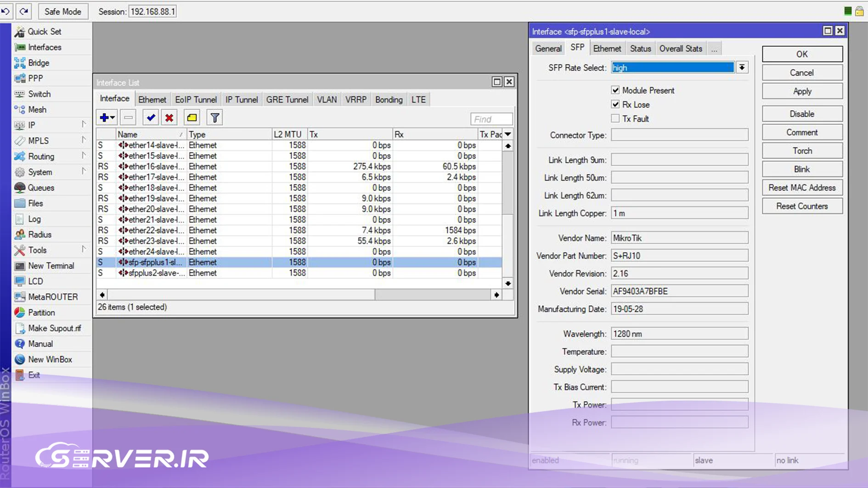Uncheck the Rx Lose checkbox
This screenshot has height=488, width=868.
pyautogui.click(x=615, y=104)
